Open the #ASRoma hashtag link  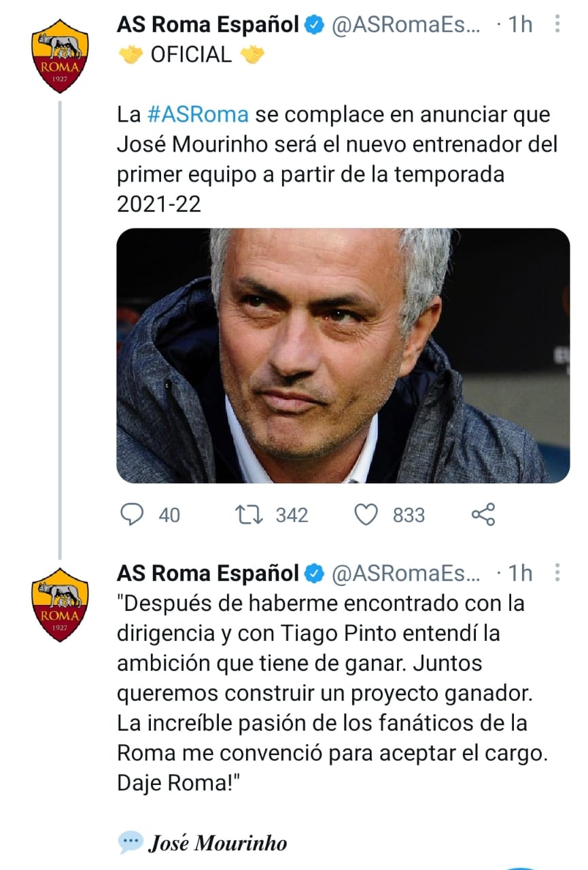tap(197, 114)
